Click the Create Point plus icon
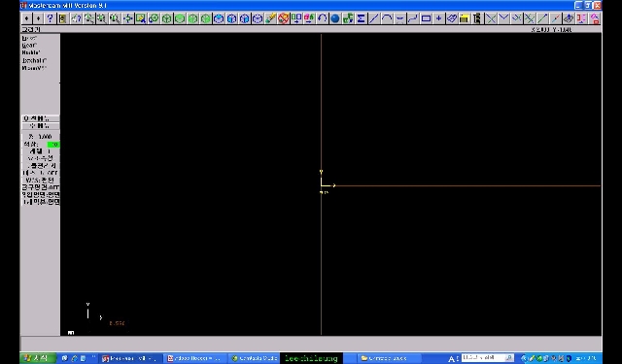Viewport: 622px width, 364px height. 438,18
